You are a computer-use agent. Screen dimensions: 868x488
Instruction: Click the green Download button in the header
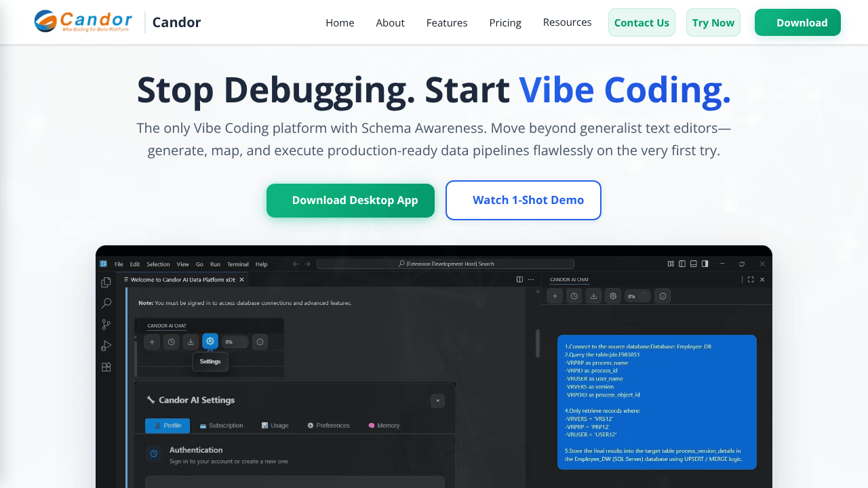[x=797, y=22]
